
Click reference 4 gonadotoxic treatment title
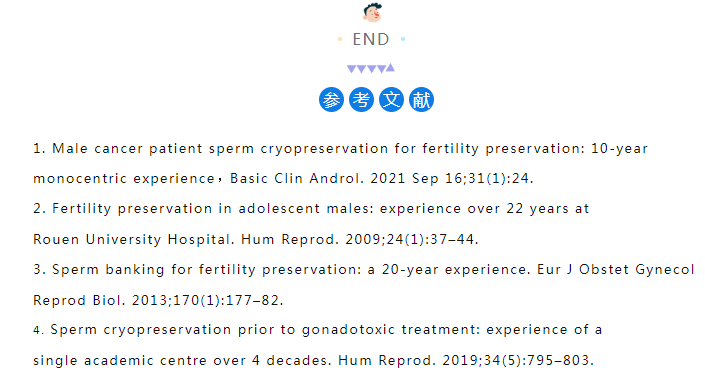[x=326, y=330]
